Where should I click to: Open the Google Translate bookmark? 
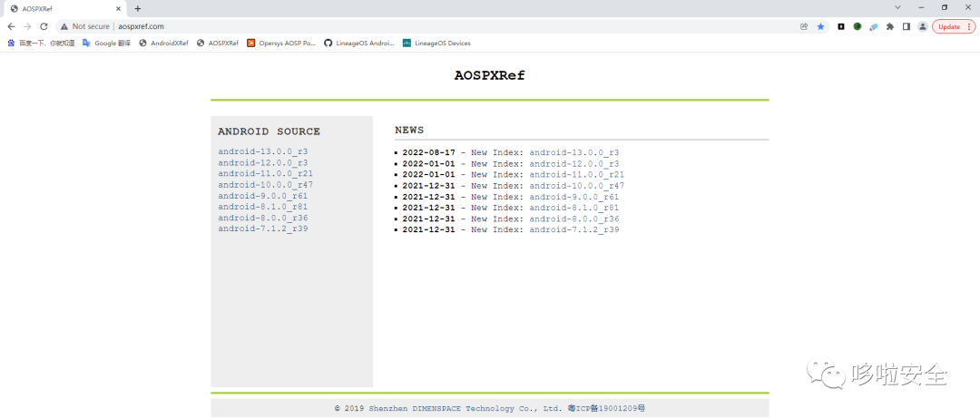click(x=107, y=44)
